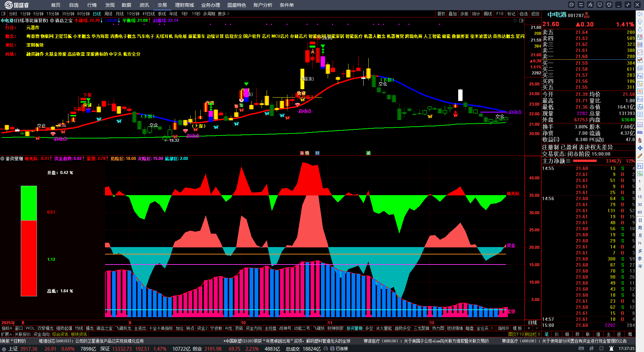The height and width of the screenshot is (352, 644).
Task: Click the list icon beside 主力净额
Action: click(568, 161)
